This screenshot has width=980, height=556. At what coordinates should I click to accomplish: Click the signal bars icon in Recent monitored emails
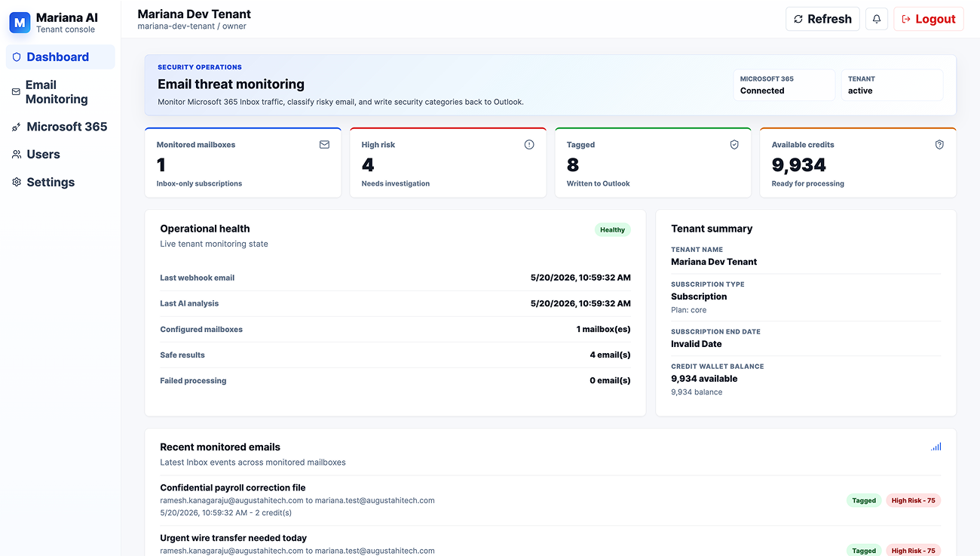pyautogui.click(x=936, y=447)
